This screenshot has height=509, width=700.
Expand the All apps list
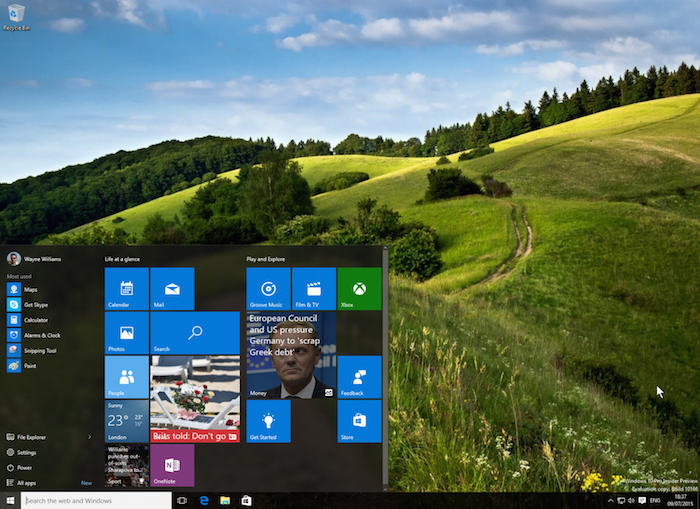26,482
